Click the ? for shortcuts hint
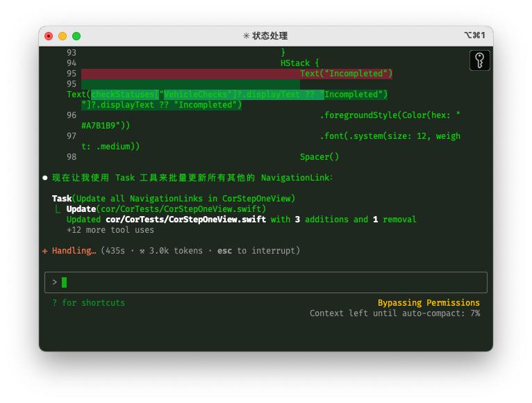This screenshot has height=403, width=532. 89,302
